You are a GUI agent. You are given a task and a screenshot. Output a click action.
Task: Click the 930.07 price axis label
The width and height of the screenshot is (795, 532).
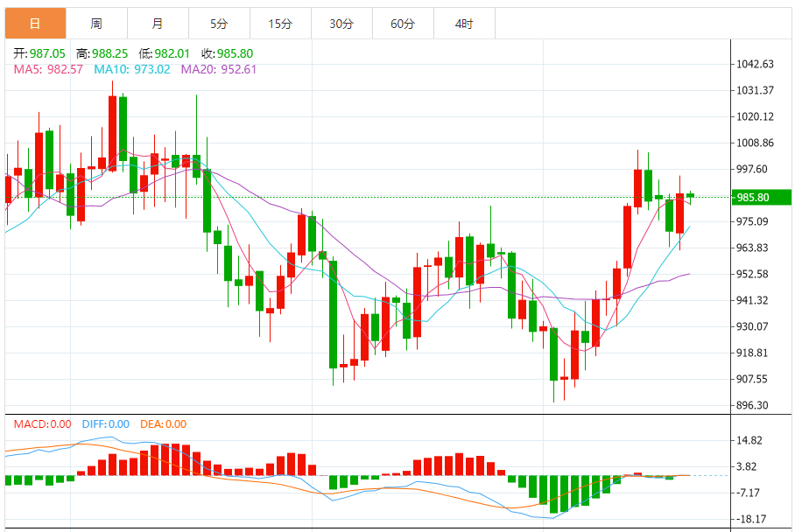click(752, 326)
